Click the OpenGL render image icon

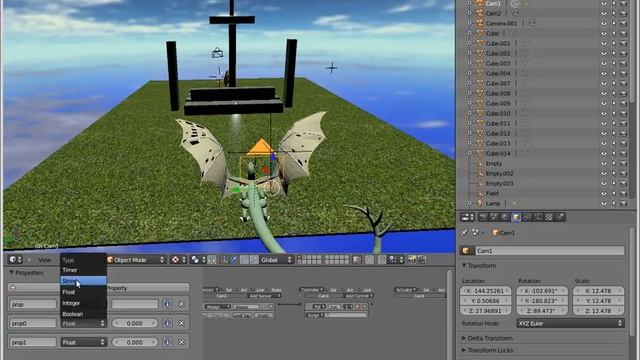point(412,260)
